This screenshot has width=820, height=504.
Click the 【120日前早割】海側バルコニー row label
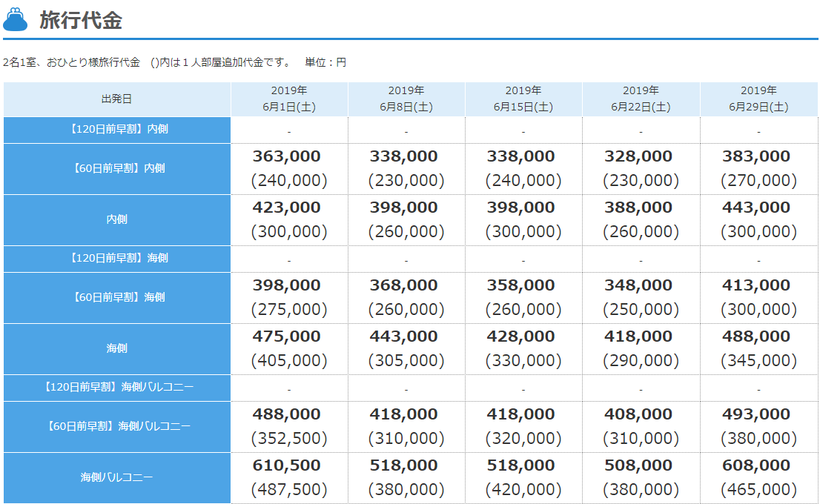click(x=116, y=388)
